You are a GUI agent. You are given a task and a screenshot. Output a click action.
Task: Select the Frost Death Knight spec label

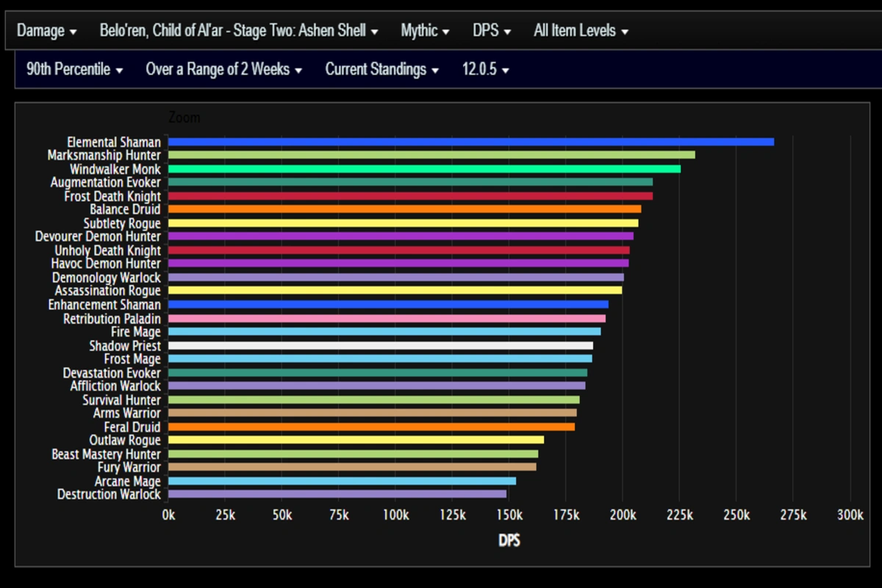(112, 196)
